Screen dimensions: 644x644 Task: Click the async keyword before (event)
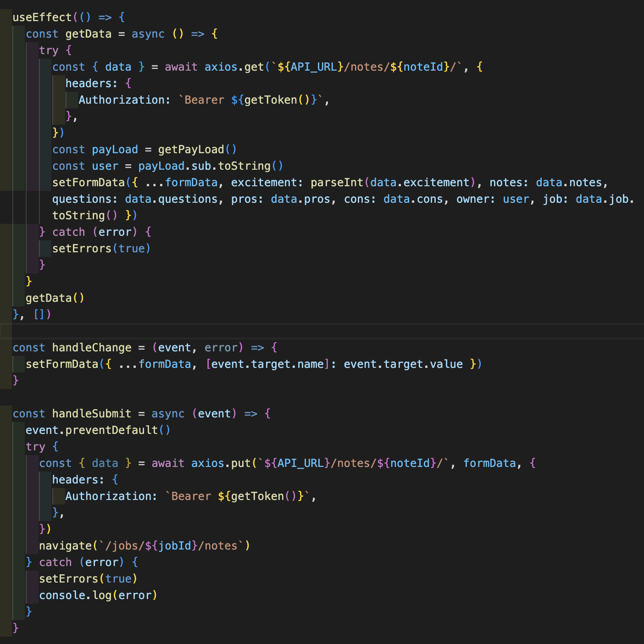coord(168,414)
